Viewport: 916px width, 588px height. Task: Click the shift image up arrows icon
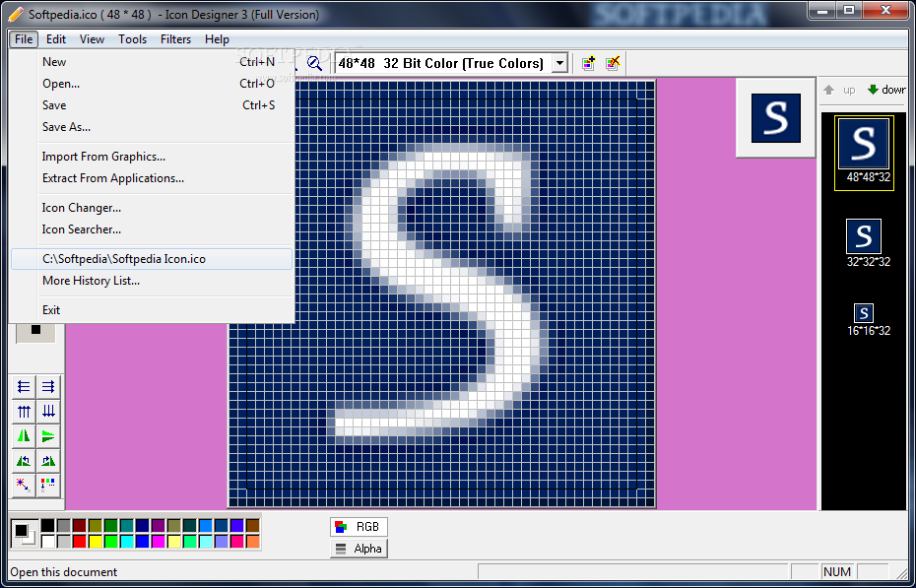tap(24, 411)
